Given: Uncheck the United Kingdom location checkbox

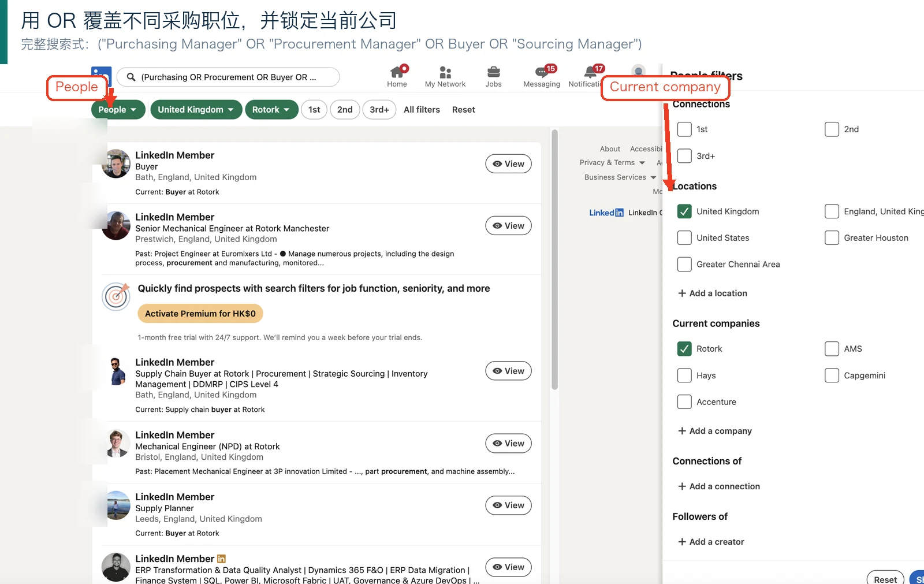Looking at the screenshot, I should pos(684,211).
